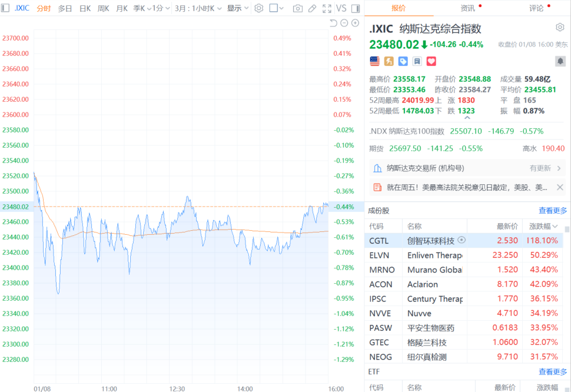The width and height of the screenshot is (571, 392).
Task: Open the VS comparison tool
Action: [x=341, y=8]
